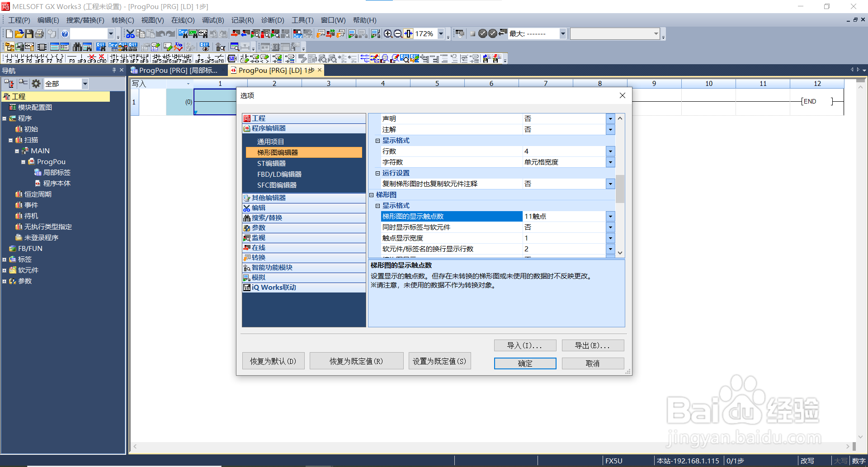Image resolution: width=868 pixels, height=467 pixels.
Task: Open the 全部 filter dropdown in navigation panel
Action: [x=85, y=84]
